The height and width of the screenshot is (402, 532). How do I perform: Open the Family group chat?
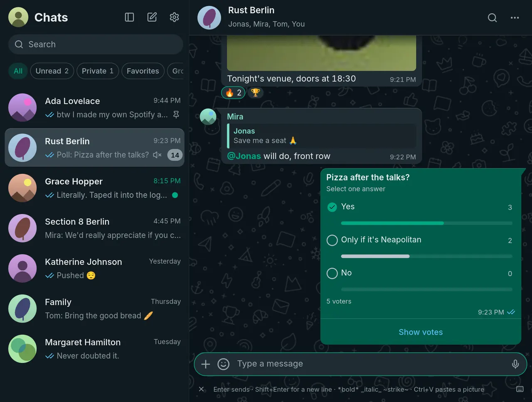(x=94, y=309)
